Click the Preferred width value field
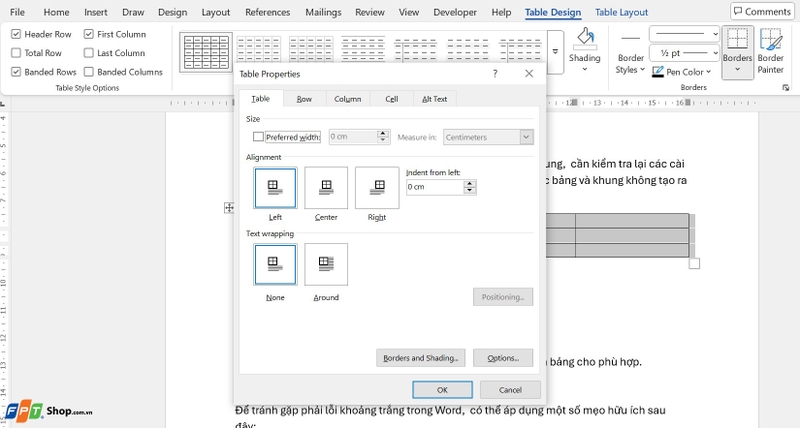This screenshot has height=428, width=800. pos(353,137)
